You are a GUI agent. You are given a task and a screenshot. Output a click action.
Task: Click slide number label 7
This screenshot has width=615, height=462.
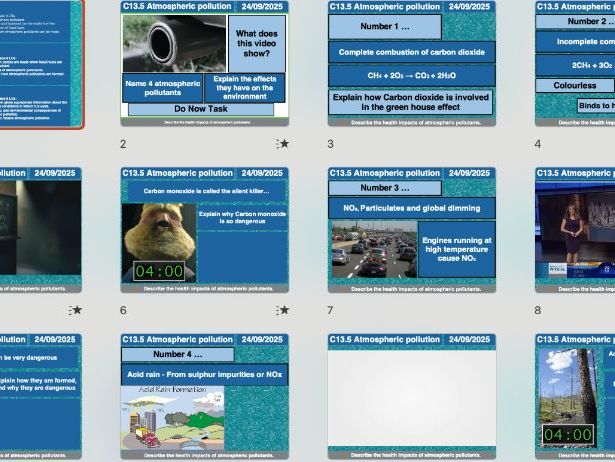click(x=330, y=310)
